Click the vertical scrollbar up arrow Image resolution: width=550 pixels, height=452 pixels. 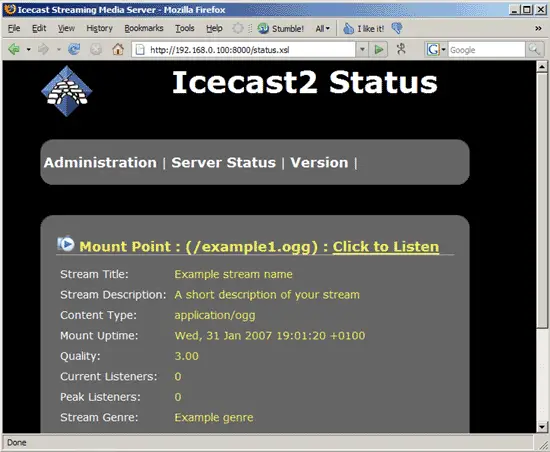click(542, 66)
